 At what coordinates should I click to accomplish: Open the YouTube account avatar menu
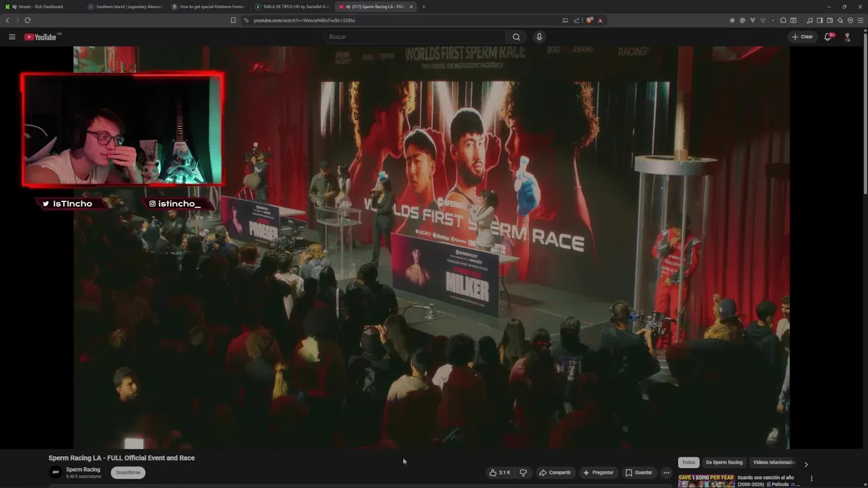(847, 37)
